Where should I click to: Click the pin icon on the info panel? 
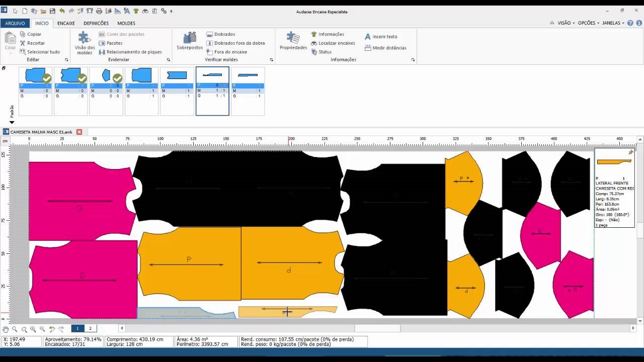631,152
